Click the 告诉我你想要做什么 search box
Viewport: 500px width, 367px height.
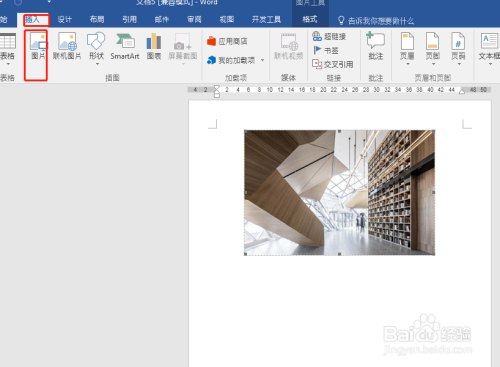376,21
